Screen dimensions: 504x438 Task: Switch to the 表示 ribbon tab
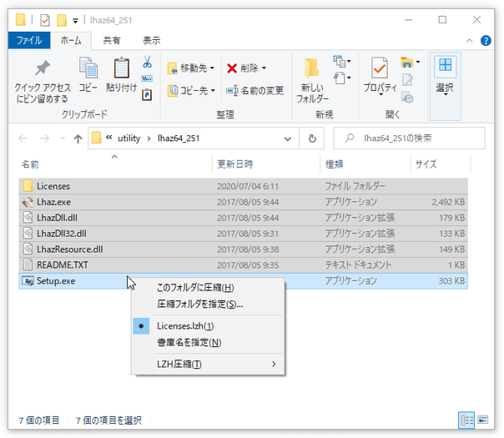[x=151, y=41]
